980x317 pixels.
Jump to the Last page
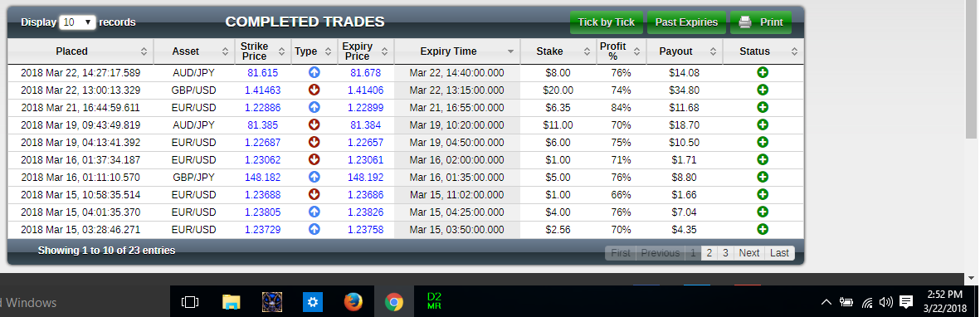(x=779, y=252)
